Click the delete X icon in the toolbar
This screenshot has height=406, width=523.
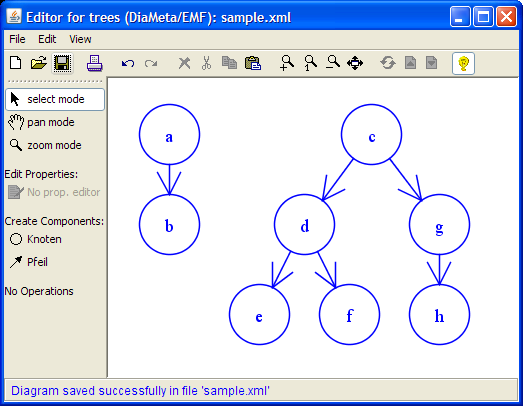(x=184, y=63)
